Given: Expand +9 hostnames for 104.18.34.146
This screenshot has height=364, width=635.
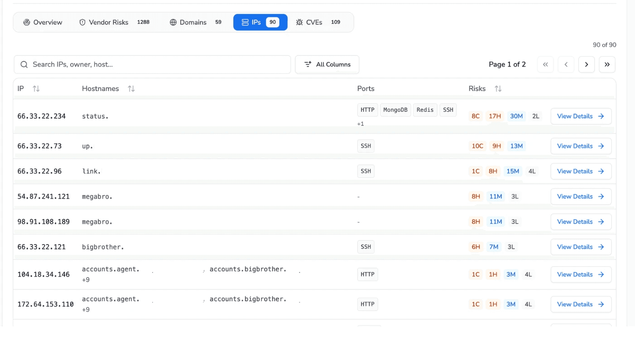Looking at the screenshot, I should 86,280.
